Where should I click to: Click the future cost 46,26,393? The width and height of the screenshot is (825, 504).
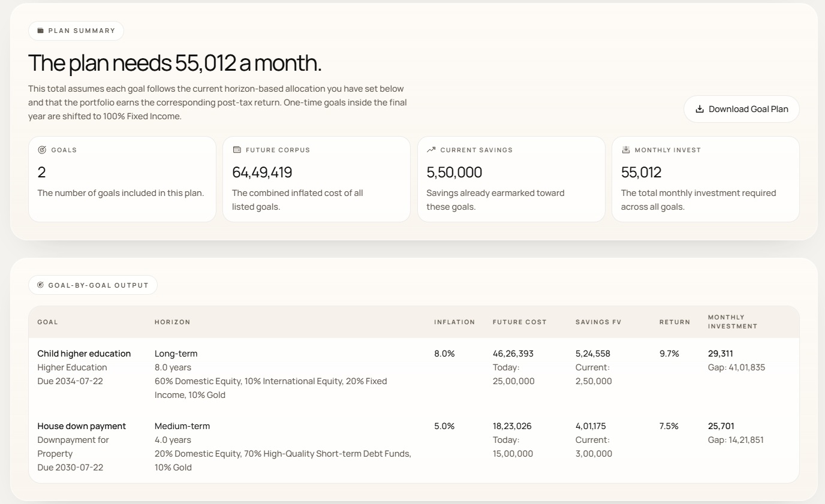(513, 354)
